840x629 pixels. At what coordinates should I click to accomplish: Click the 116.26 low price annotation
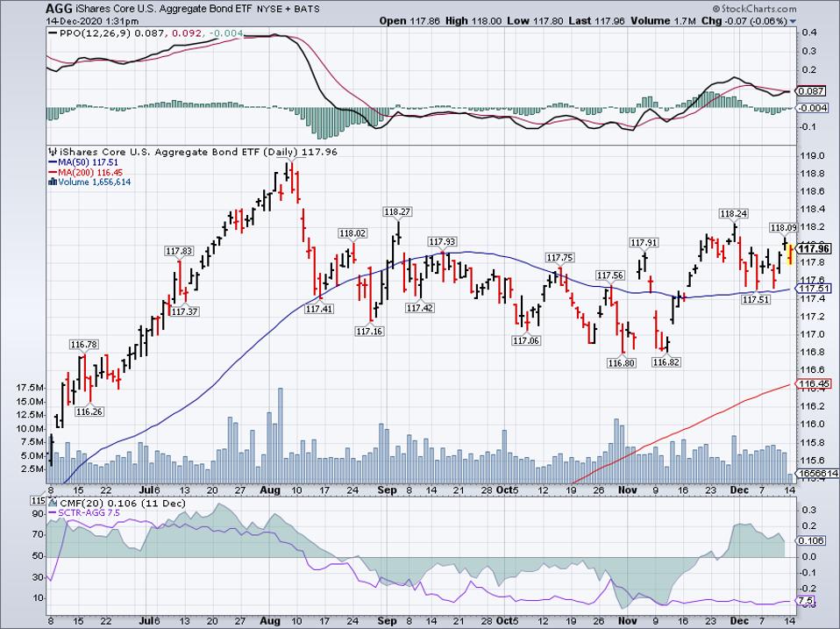click(x=89, y=411)
